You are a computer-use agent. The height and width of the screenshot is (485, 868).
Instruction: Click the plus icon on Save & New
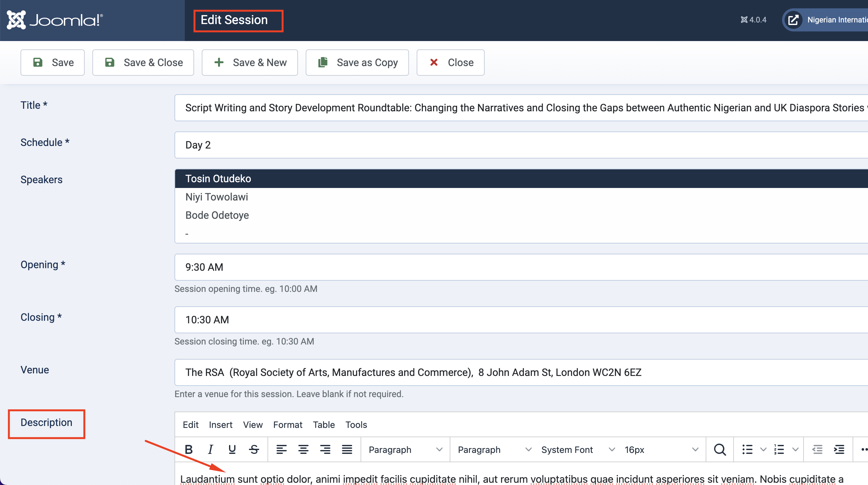(x=219, y=62)
